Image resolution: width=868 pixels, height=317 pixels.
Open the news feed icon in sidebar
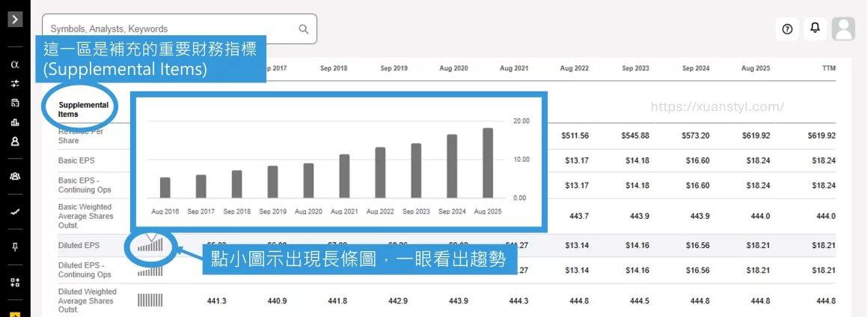(15, 103)
